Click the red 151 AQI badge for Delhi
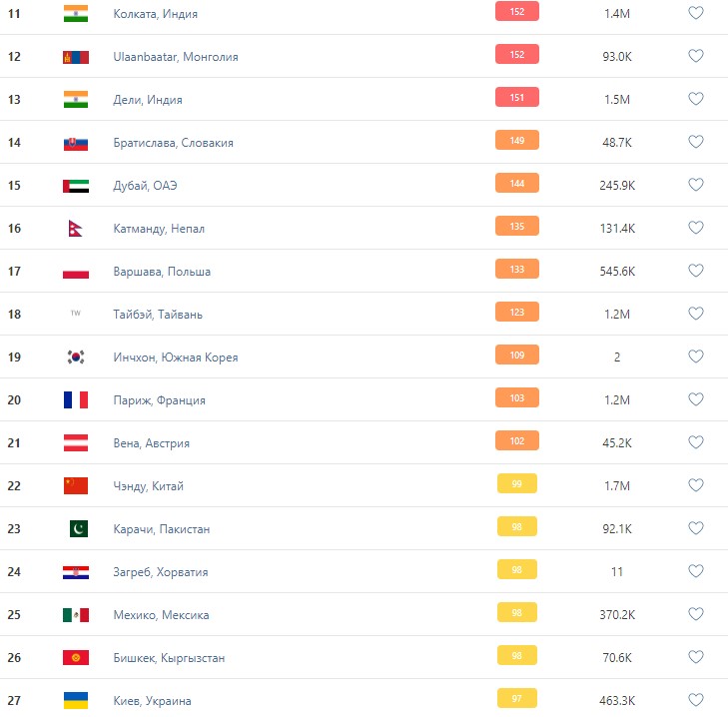Screen dimensions: 728x717 coord(516,97)
